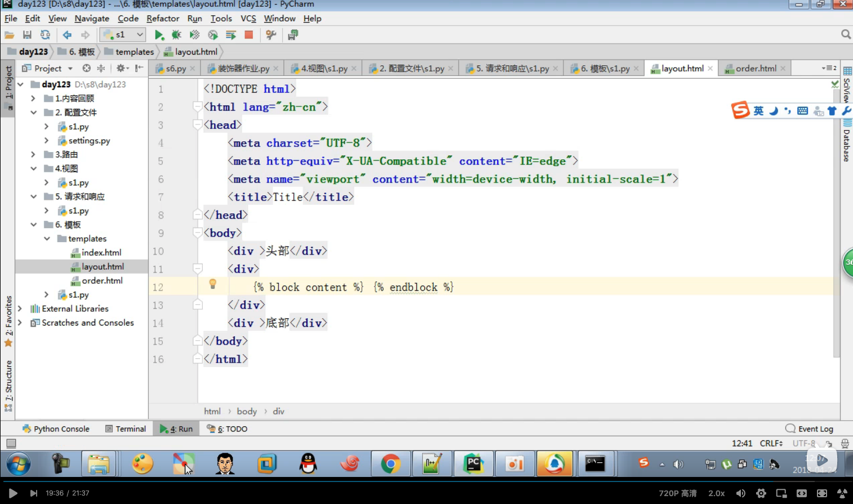
Task: Mute the video player volume
Action: coord(741,493)
